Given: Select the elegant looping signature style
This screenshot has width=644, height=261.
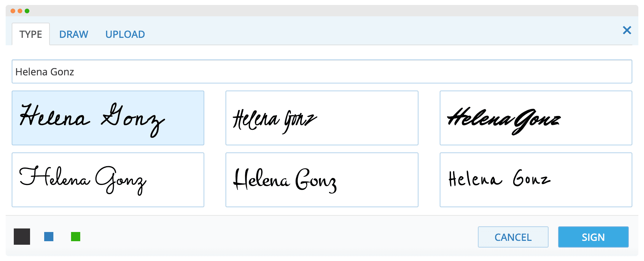Looking at the screenshot, I should pyautogui.click(x=108, y=180).
